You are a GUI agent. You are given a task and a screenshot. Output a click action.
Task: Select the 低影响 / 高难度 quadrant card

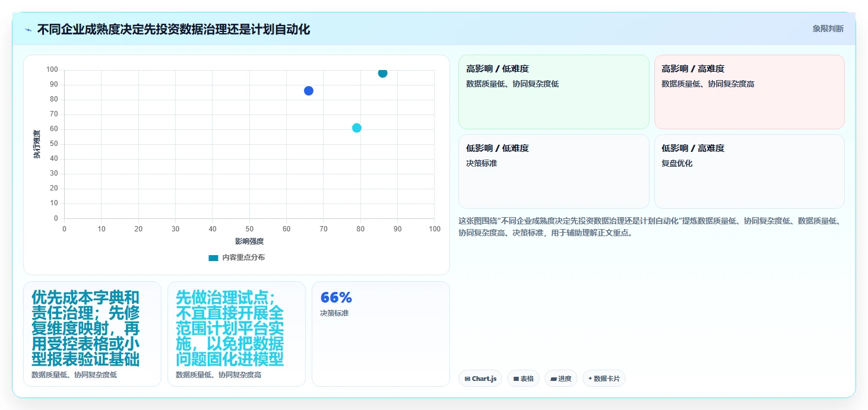[749, 171]
